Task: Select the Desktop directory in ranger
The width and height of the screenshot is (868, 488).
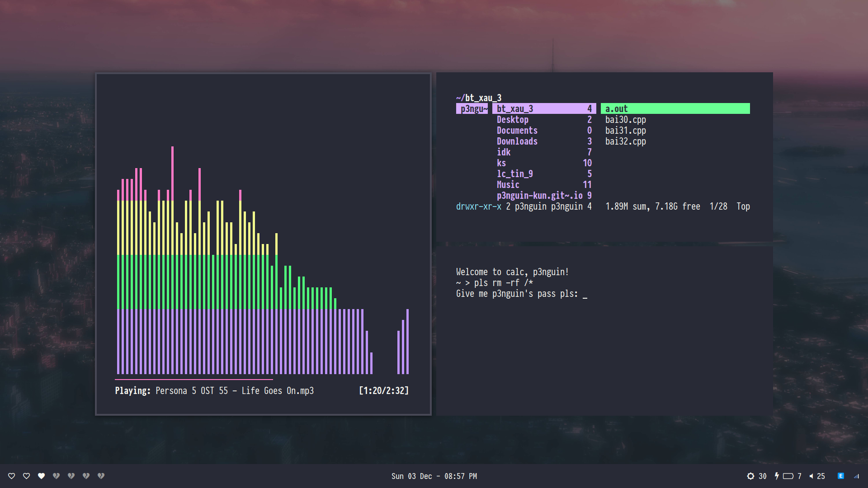Action: (544, 119)
